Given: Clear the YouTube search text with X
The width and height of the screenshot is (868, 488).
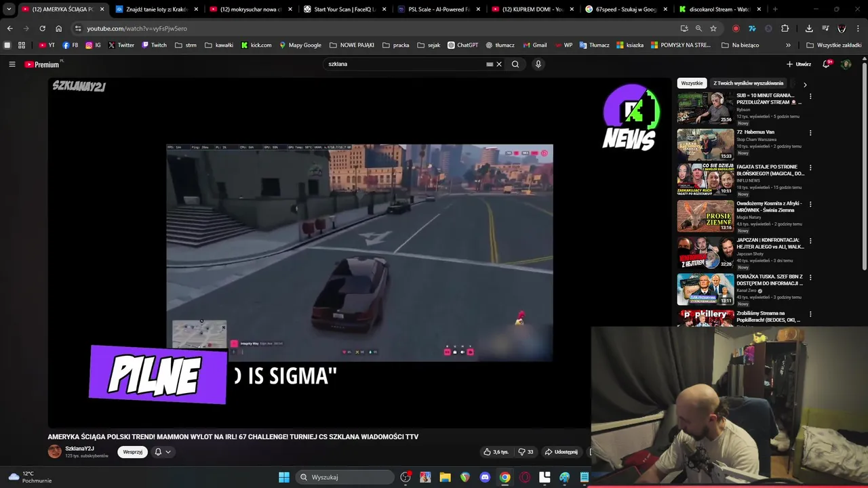Looking at the screenshot, I should click(498, 64).
